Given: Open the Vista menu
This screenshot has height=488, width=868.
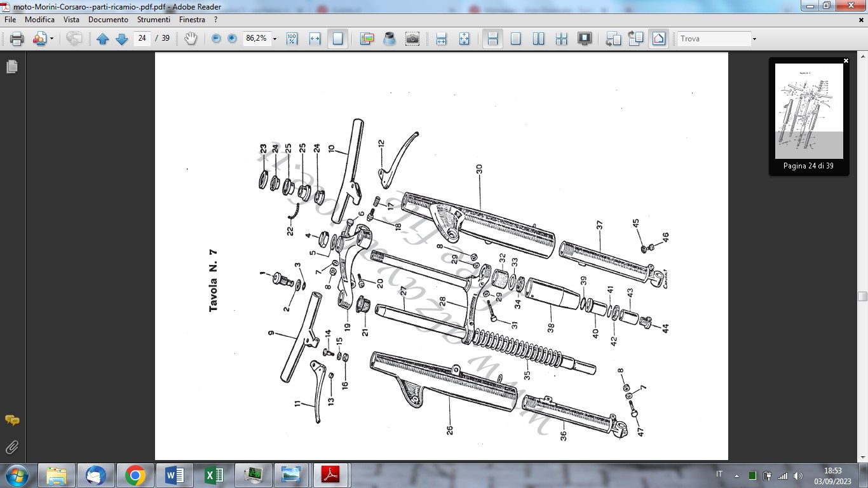Looking at the screenshot, I should pyautogui.click(x=71, y=20).
